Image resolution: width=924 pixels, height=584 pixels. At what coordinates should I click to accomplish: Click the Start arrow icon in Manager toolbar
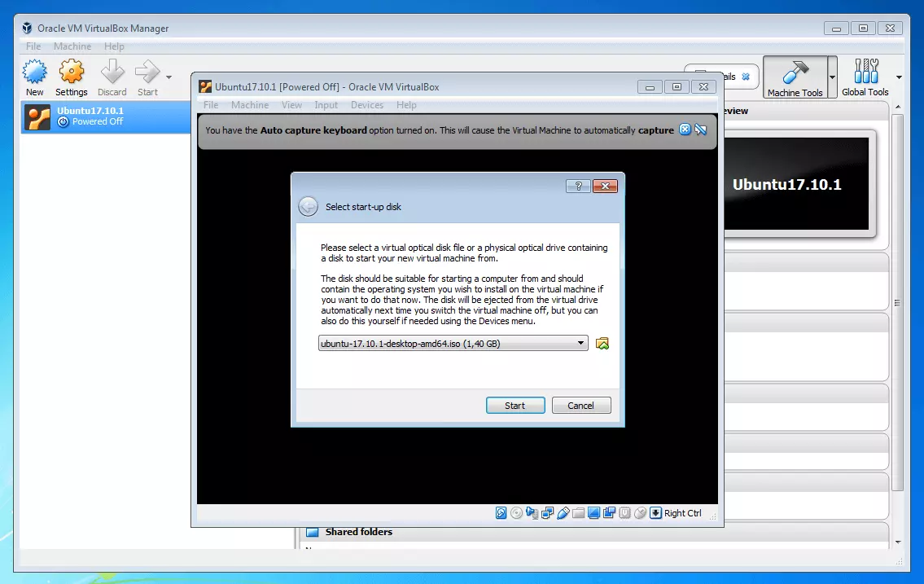click(147, 72)
